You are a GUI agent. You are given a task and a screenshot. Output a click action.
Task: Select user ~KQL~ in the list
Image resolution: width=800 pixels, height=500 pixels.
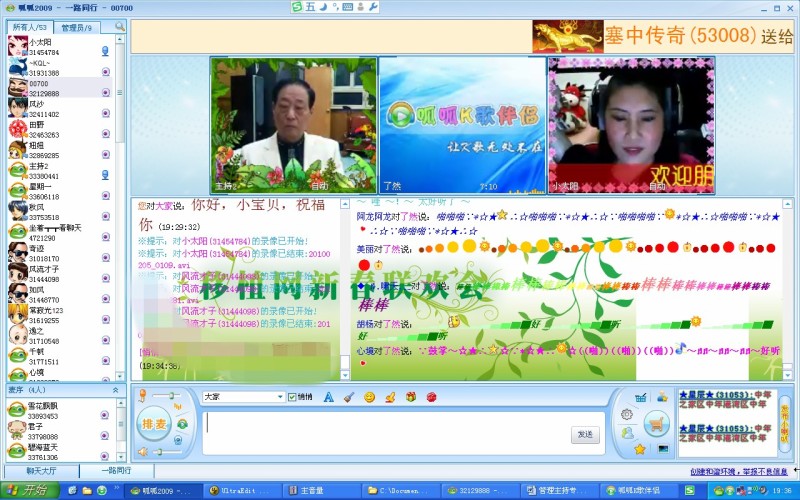[60, 67]
